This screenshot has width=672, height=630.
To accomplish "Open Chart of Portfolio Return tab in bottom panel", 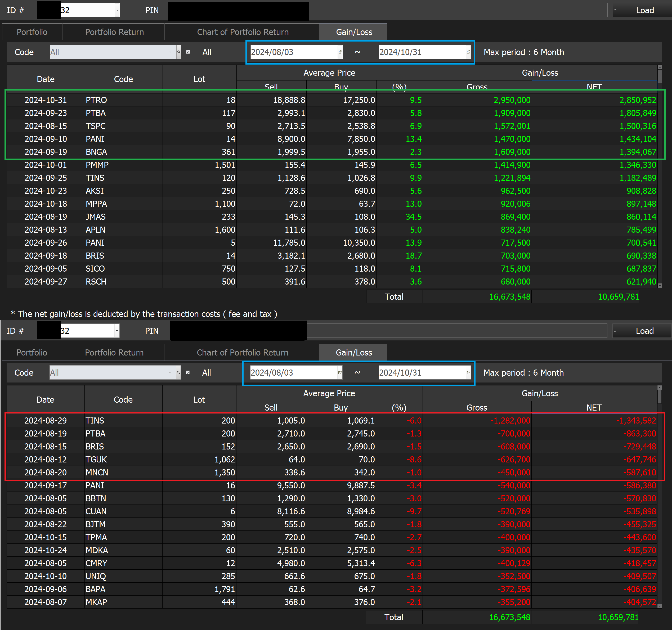I will pyautogui.click(x=242, y=352).
